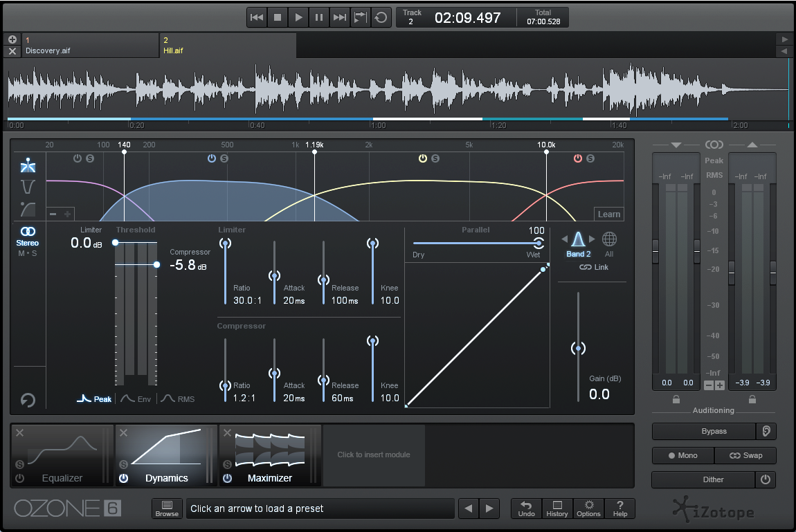796x532 pixels.
Task: Open the Dither settings button
Action: point(703,479)
